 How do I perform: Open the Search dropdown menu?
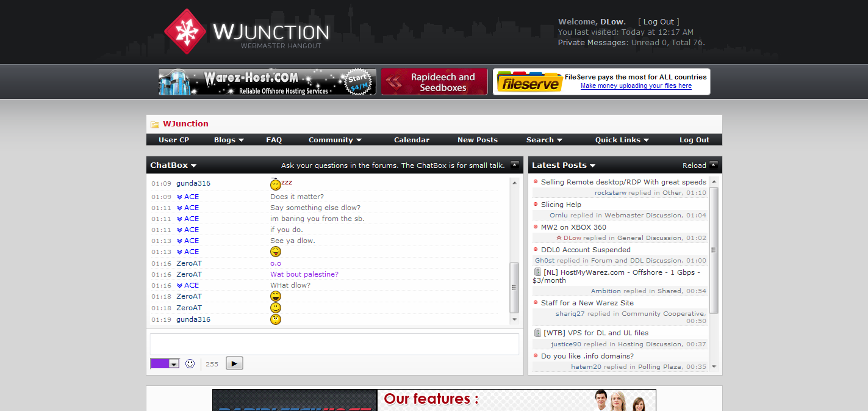pyautogui.click(x=544, y=140)
